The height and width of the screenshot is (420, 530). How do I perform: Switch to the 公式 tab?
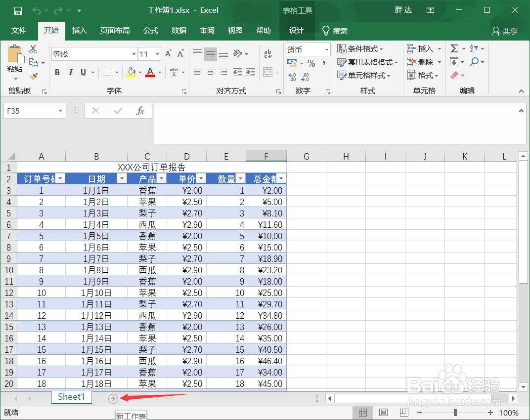(x=151, y=31)
